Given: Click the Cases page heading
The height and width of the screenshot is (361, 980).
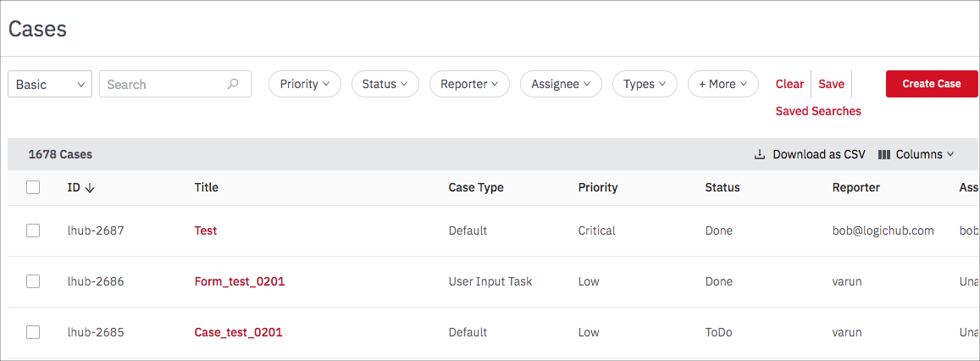Looking at the screenshot, I should point(37,29).
